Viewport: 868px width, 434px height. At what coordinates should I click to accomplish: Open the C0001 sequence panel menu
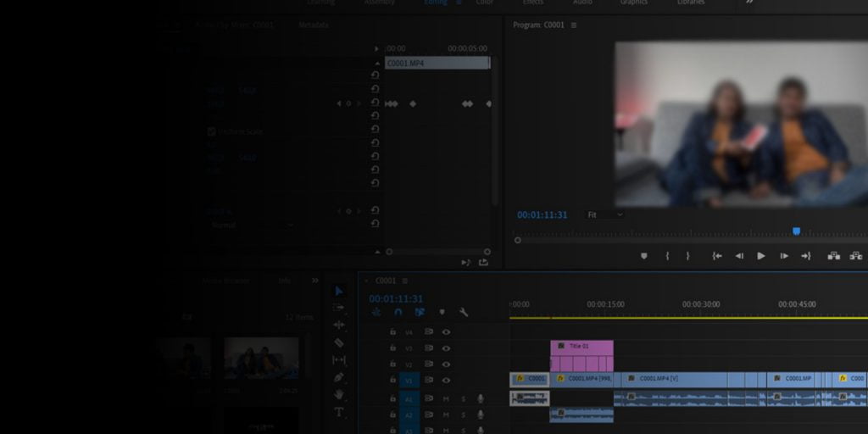405,281
